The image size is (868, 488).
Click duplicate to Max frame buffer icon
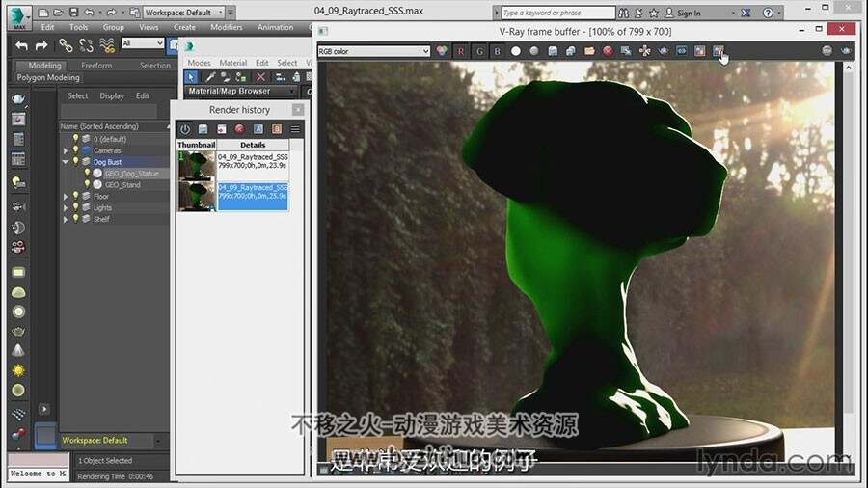click(626, 51)
